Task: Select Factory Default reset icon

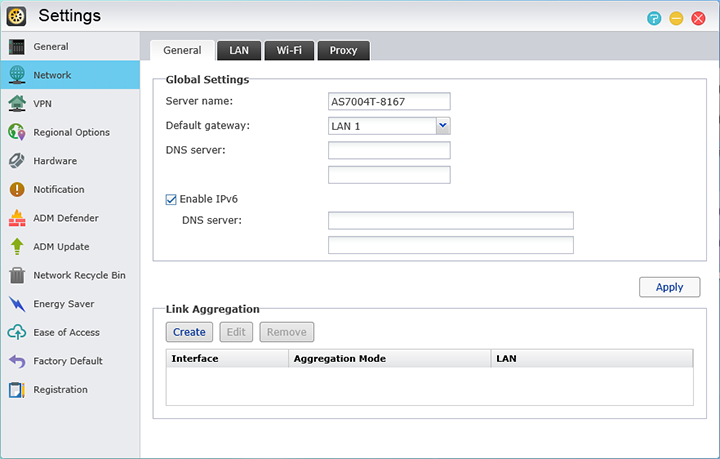Action: point(16,361)
